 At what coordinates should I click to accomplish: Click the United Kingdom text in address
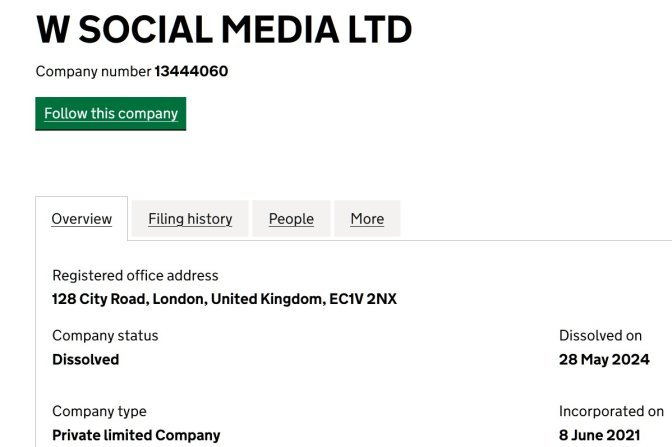pos(268,299)
